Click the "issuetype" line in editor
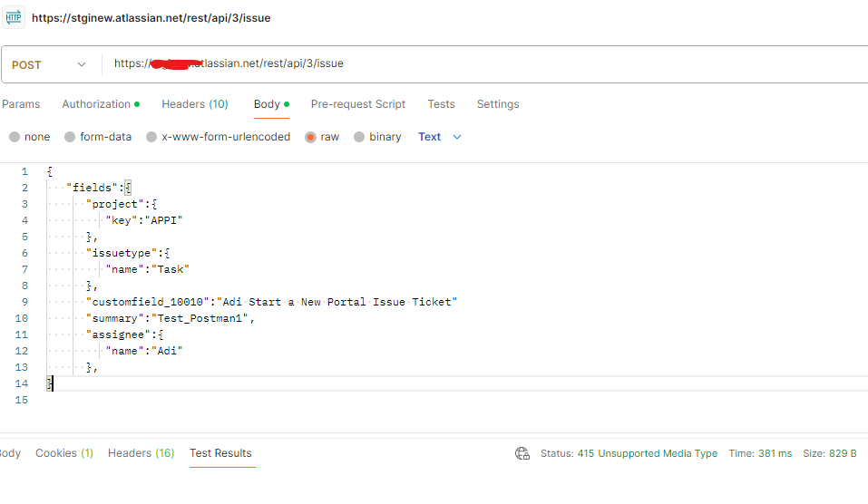868x504 pixels. [x=128, y=253]
